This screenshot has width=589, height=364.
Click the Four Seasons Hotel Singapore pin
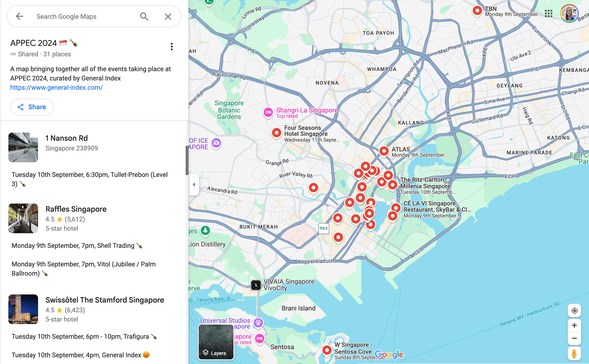(x=277, y=133)
